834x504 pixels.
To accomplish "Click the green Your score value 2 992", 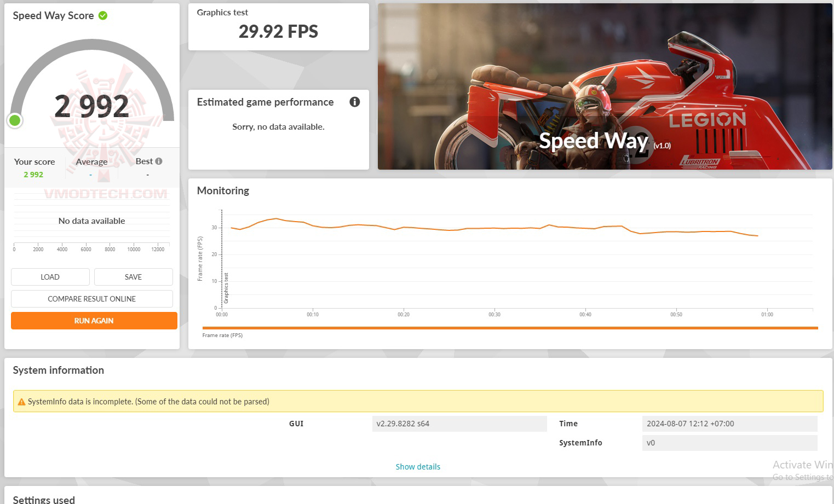I will click(33, 175).
